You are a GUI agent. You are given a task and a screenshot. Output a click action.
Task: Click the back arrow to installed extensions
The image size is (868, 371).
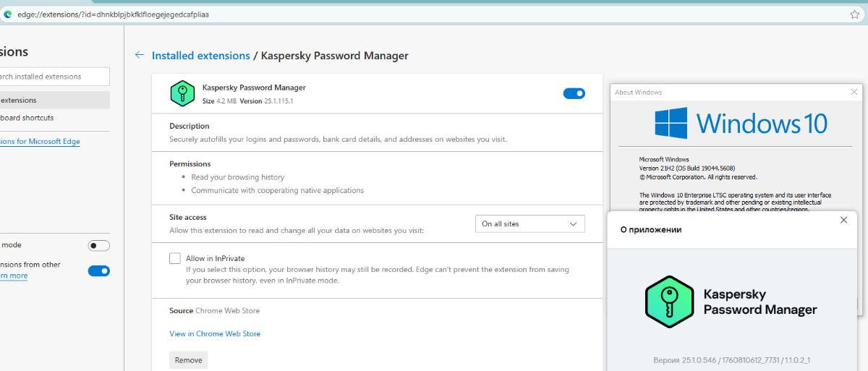click(x=140, y=55)
